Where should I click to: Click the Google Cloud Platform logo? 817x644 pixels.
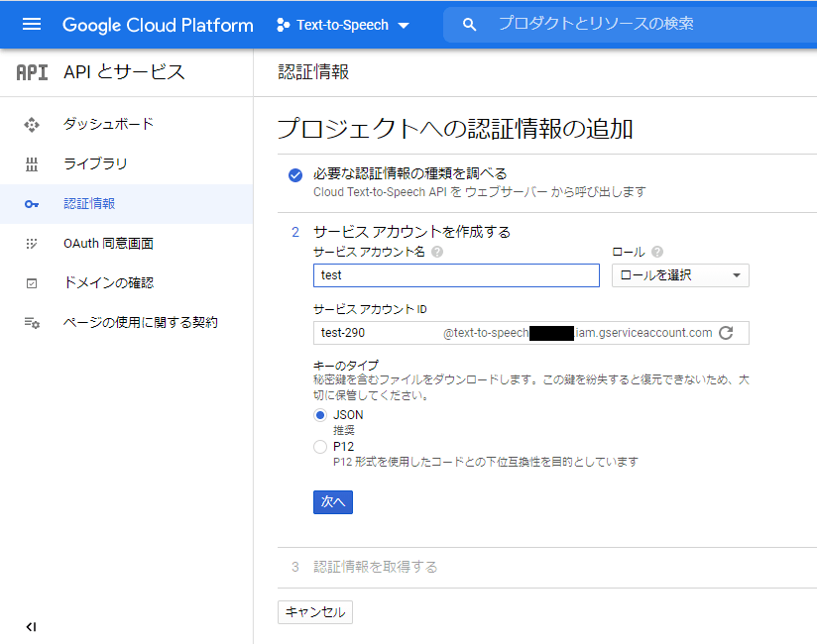(158, 25)
